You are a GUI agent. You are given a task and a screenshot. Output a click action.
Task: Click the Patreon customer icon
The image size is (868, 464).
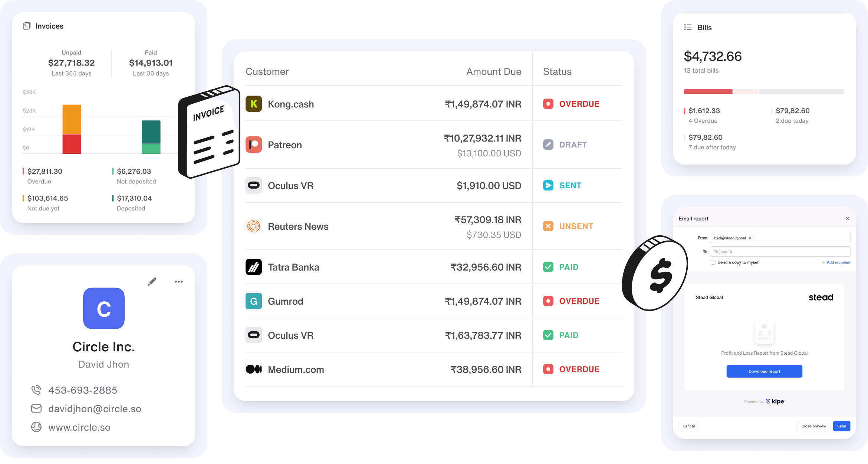tap(253, 145)
